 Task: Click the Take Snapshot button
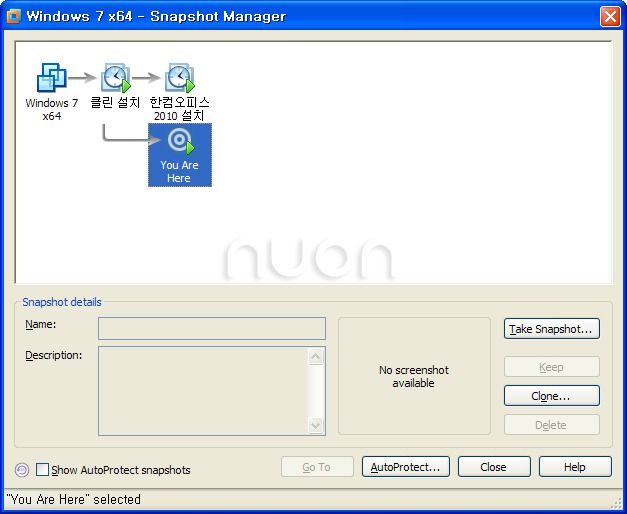[x=551, y=329]
